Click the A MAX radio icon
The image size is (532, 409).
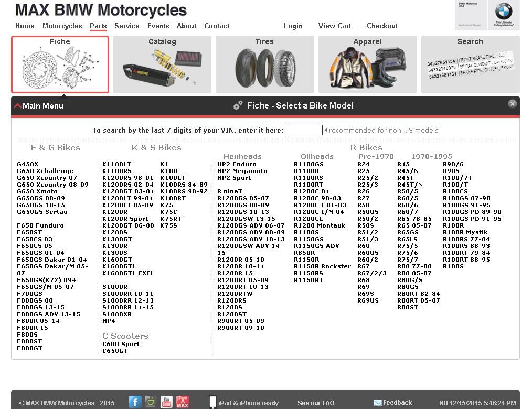tap(182, 402)
